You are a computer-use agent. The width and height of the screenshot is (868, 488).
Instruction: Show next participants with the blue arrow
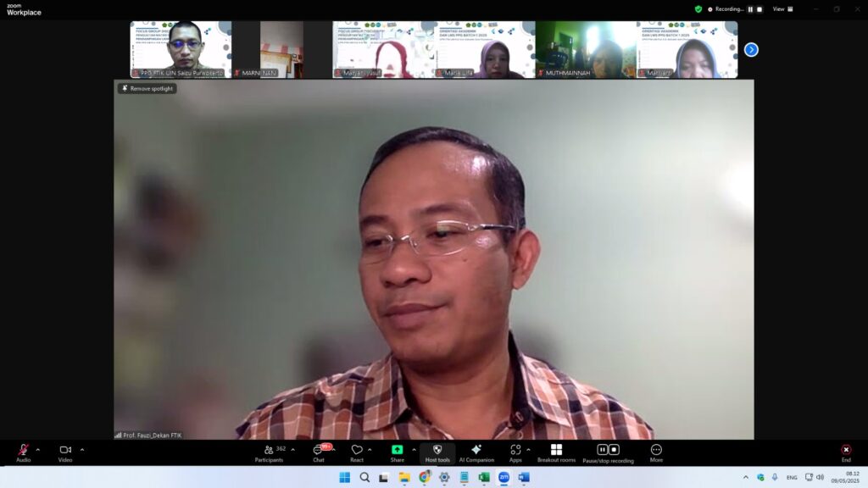click(751, 50)
